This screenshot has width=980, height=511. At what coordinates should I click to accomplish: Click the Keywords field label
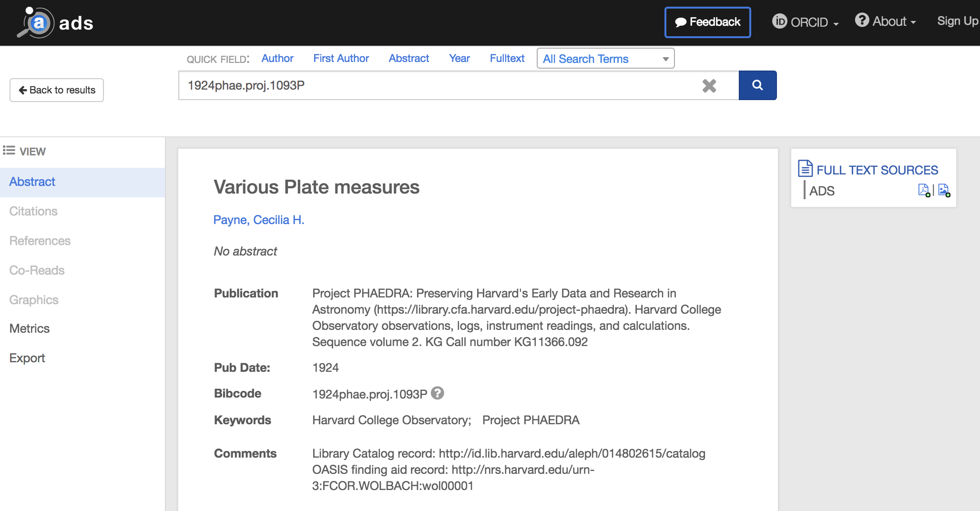(x=243, y=420)
